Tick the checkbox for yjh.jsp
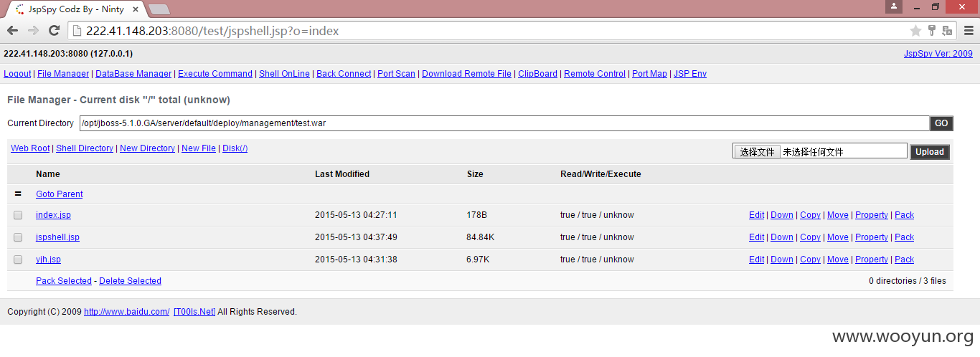980x357 pixels. tap(18, 260)
